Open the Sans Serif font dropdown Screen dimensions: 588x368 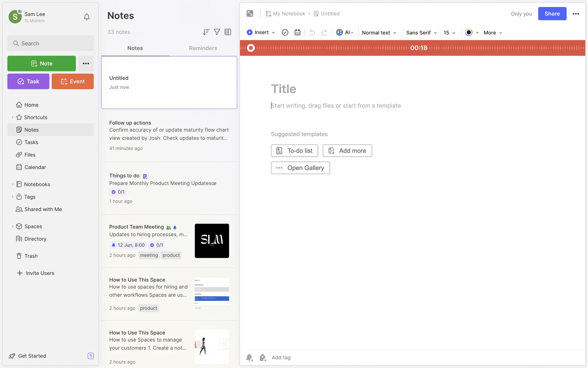pyautogui.click(x=421, y=33)
